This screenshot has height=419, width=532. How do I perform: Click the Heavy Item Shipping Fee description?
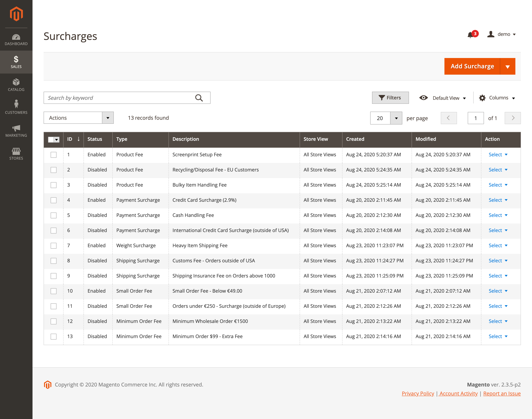(200, 246)
